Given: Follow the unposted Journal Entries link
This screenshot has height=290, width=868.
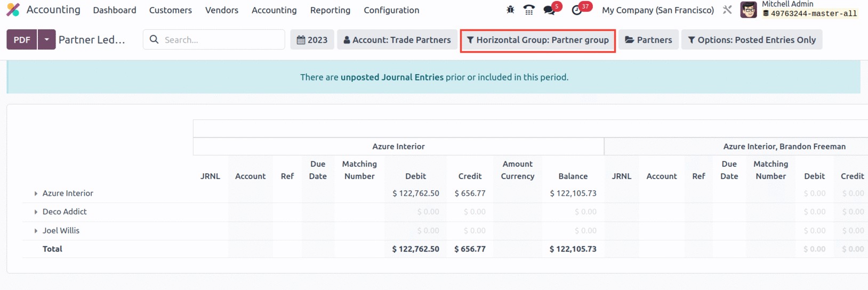Looking at the screenshot, I should pyautogui.click(x=392, y=77).
